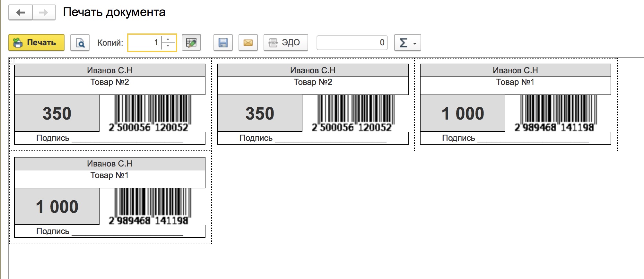Select bottom label header Иванов С.Н
This screenshot has height=279, width=644.
[x=110, y=164]
